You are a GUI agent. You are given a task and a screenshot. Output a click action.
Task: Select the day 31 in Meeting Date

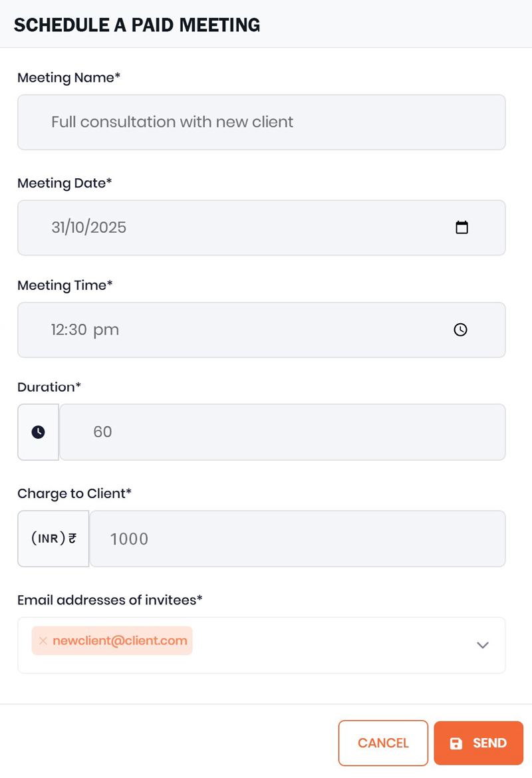59,227
